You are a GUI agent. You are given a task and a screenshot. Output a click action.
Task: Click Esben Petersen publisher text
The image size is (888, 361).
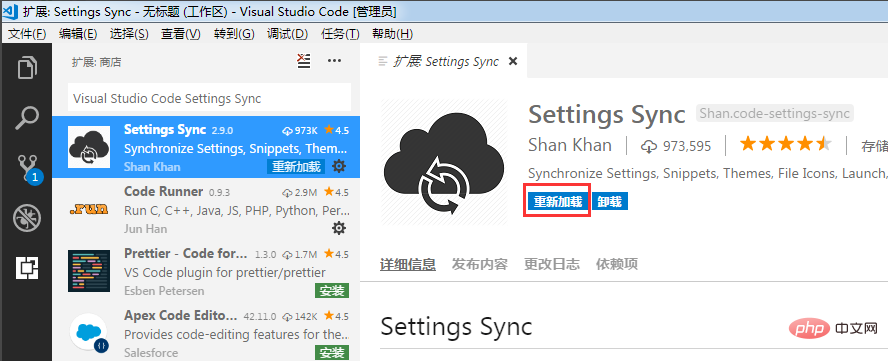[164, 291]
